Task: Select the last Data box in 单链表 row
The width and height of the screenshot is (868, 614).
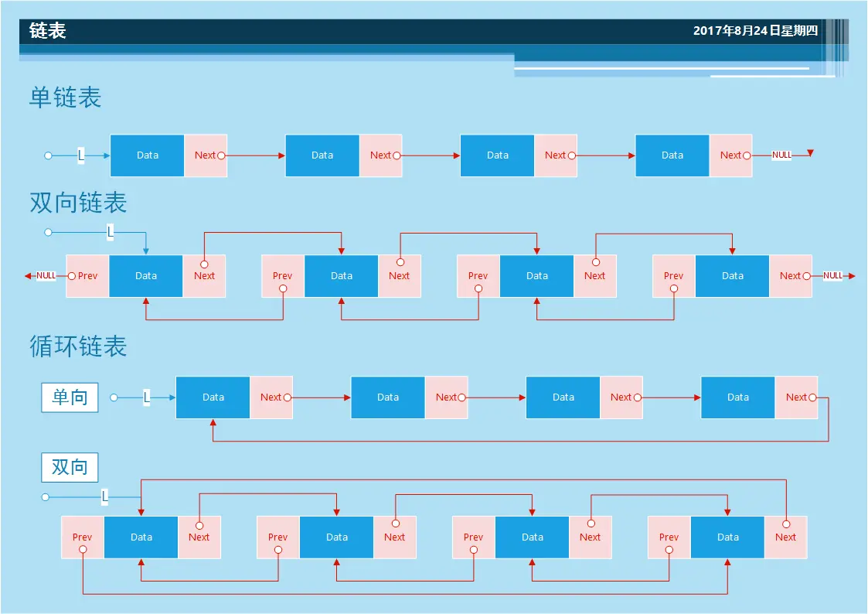Action: coord(672,155)
